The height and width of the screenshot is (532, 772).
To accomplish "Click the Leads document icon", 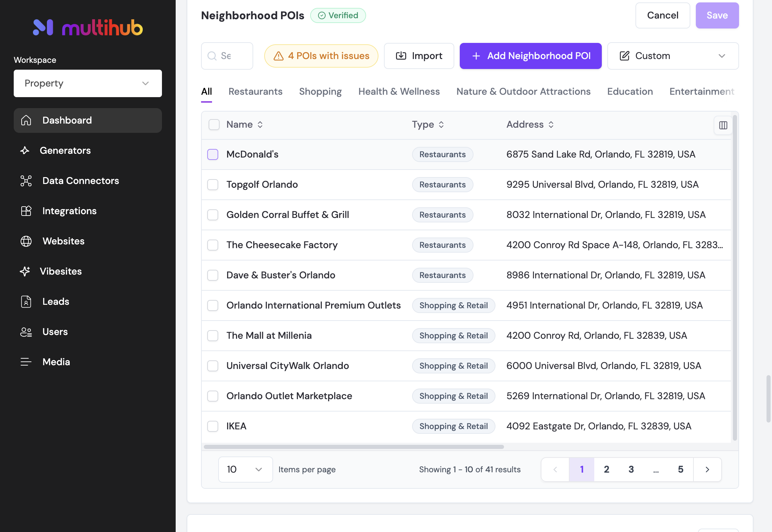I will (26, 301).
